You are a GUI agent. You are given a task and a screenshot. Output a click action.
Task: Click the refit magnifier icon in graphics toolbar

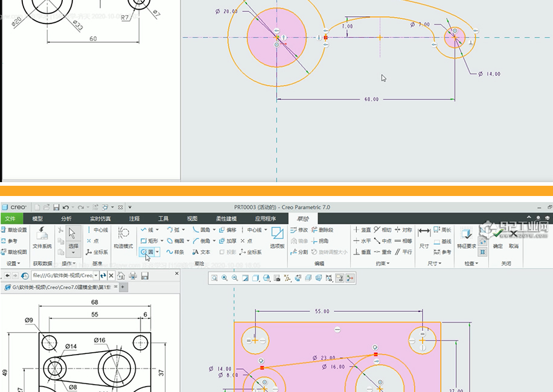tap(214, 278)
